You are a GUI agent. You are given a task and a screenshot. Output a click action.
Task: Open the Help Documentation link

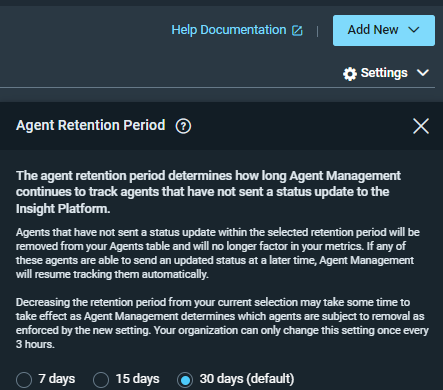229,30
